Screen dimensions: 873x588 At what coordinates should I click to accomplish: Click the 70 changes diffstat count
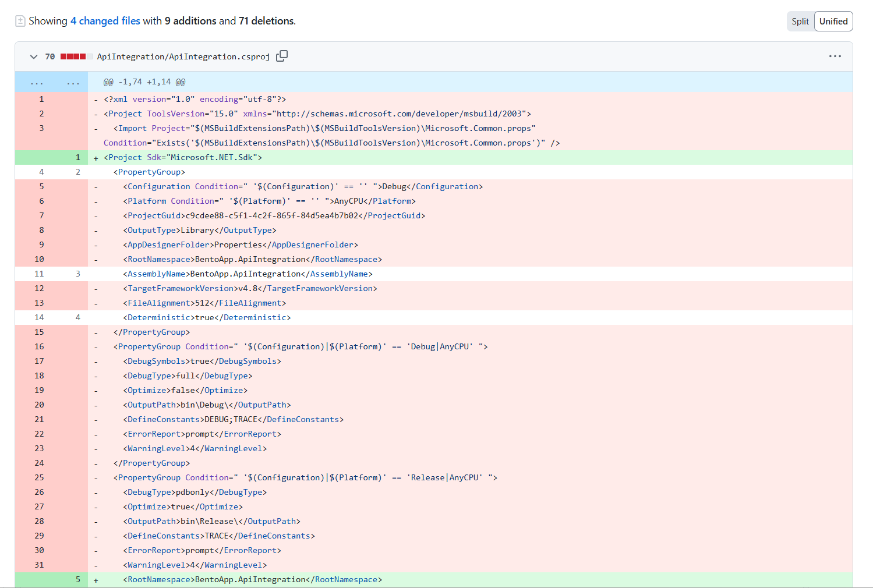[x=50, y=56]
